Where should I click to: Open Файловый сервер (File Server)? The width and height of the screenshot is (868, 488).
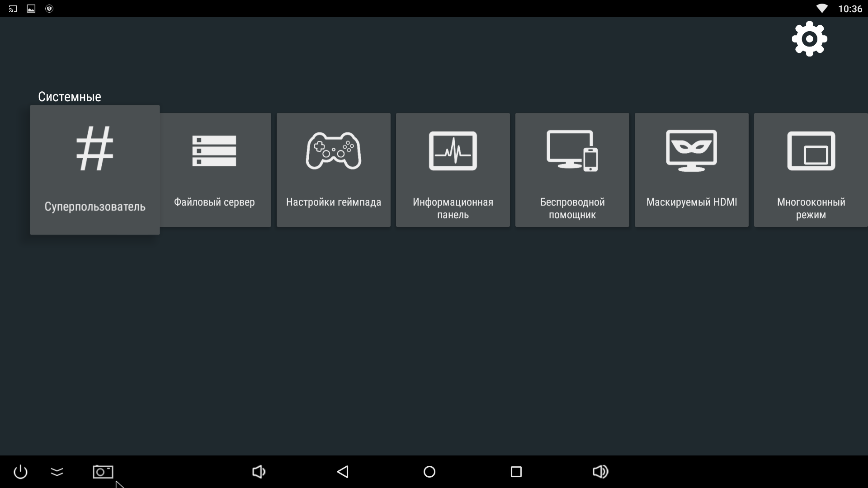click(214, 169)
